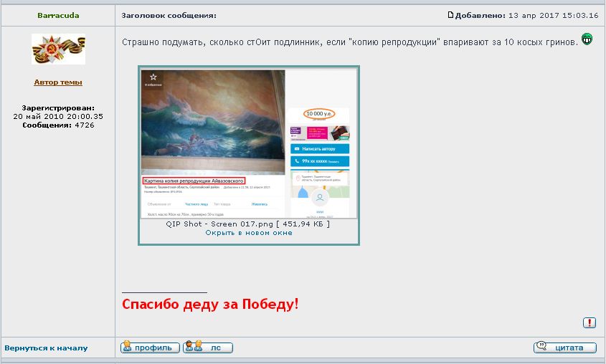Click registration date '20 май 2010 20:00.35'
The height and width of the screenshot is (364, 606).
[58, 116]
